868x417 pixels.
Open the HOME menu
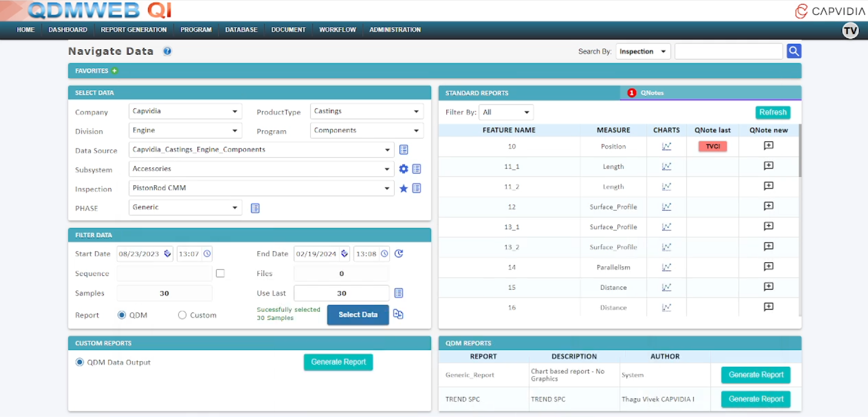click(x=26, y=30)
